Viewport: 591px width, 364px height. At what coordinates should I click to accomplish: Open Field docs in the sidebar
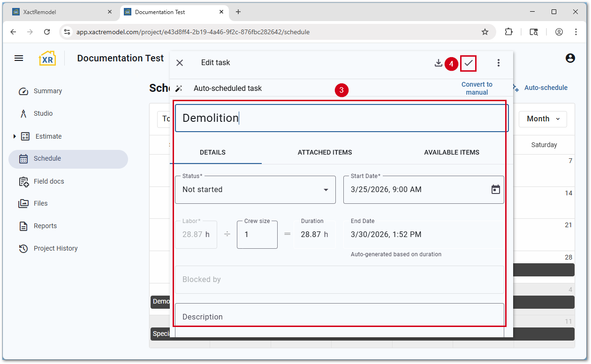tap(48, 181)
